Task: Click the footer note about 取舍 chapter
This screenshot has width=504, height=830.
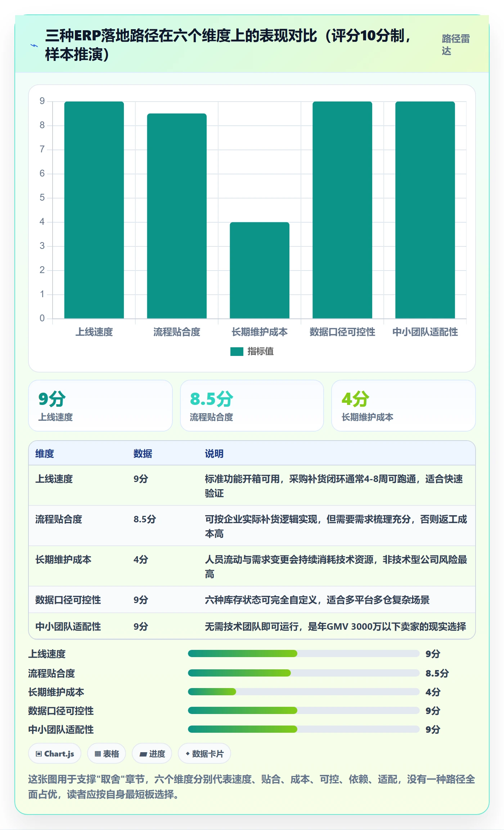Action: pos(252,787)
